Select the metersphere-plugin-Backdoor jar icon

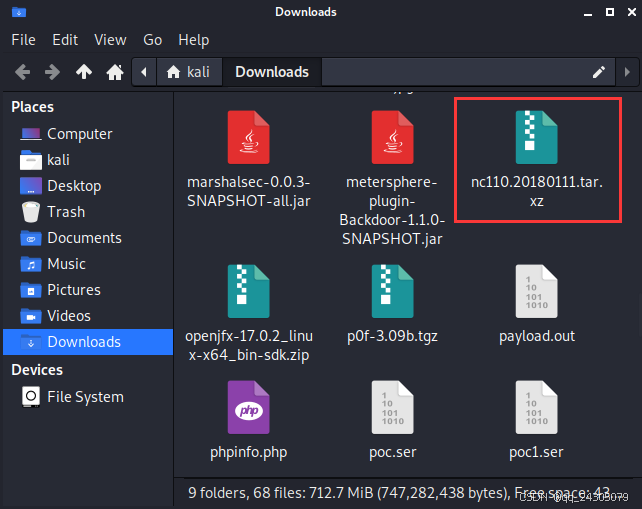point(392,137)
